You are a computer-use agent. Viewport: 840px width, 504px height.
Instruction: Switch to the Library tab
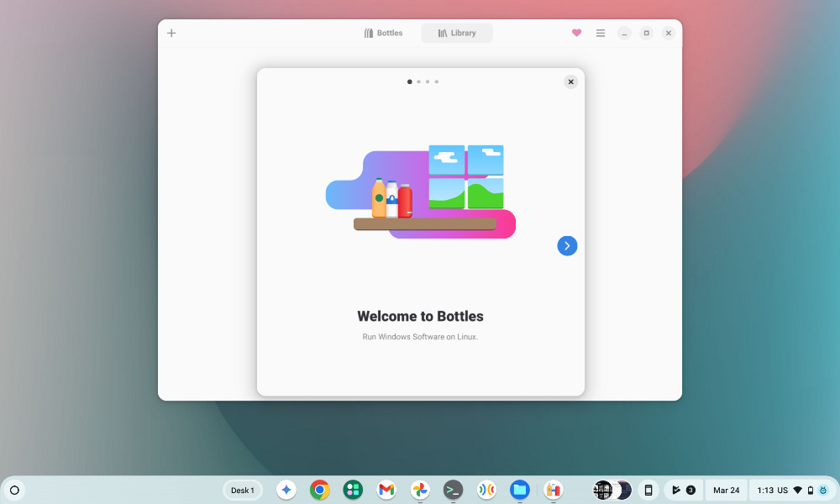[457, 34]
